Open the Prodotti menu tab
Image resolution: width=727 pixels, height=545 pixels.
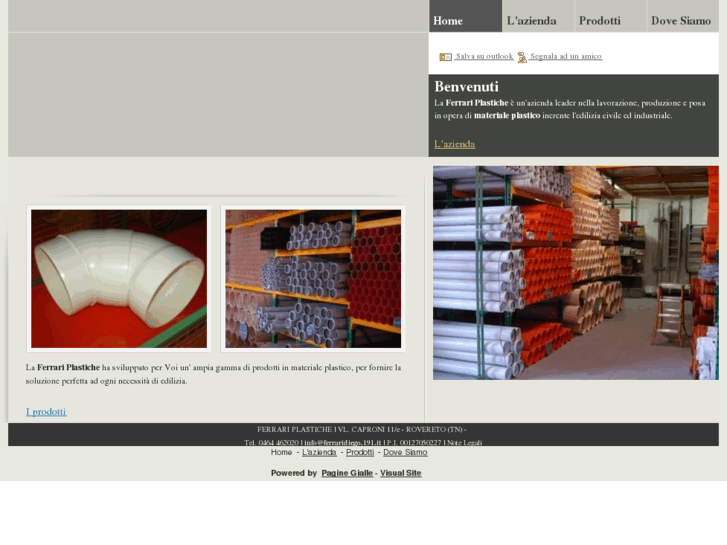[x=611, y=16]
